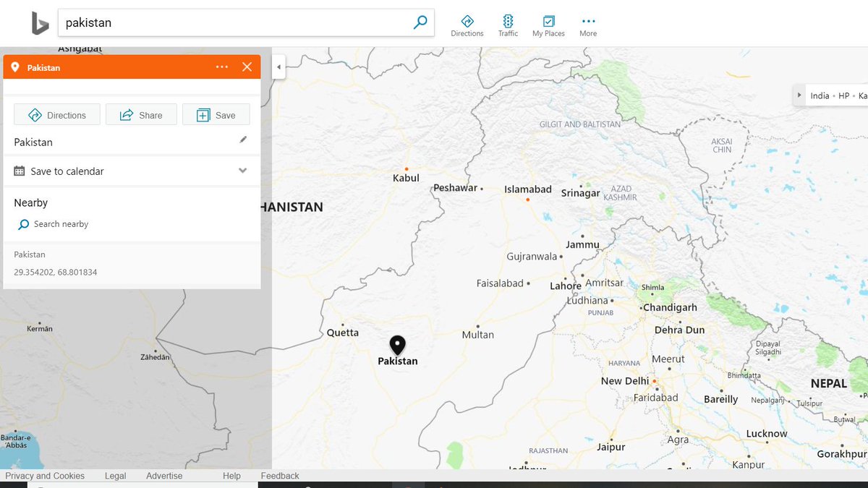Click the NEPAL country label

(829, 383)
